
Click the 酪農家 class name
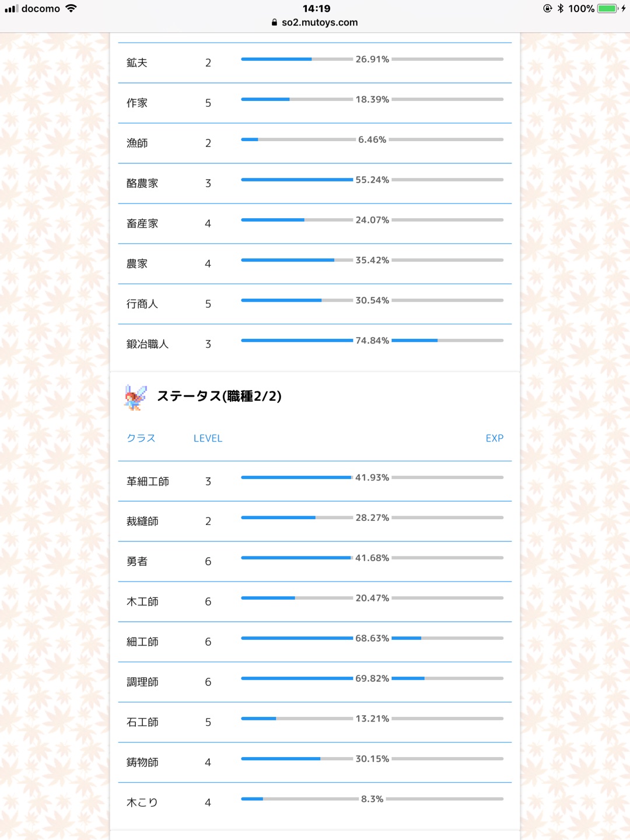[142, 183]
